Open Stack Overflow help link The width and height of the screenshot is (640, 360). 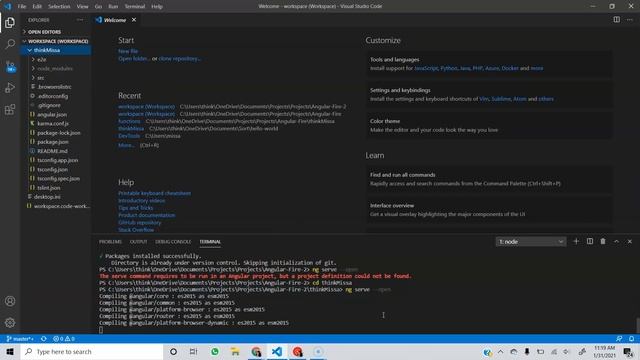click(x=136, y=230)
